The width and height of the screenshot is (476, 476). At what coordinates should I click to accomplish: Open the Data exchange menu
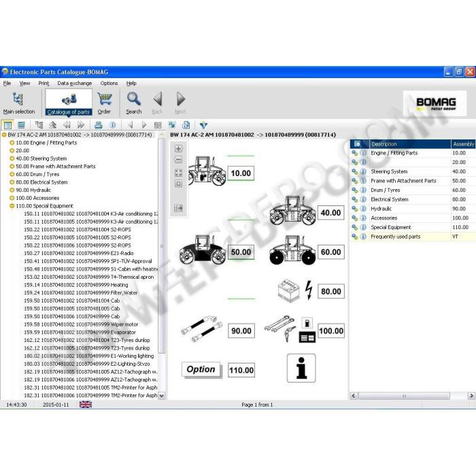[x=74, y=83]
